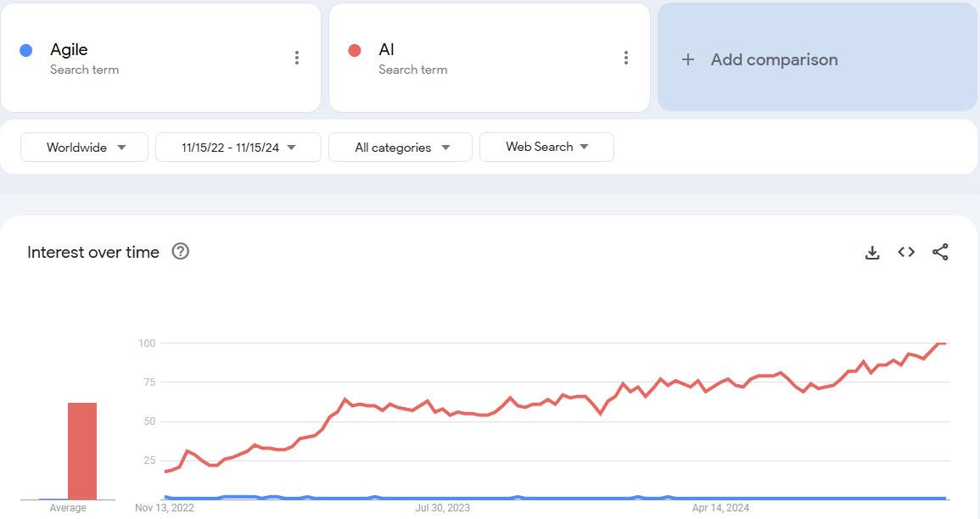
Task: Download the interest over time chart
Action: click(x=872, y=252)
